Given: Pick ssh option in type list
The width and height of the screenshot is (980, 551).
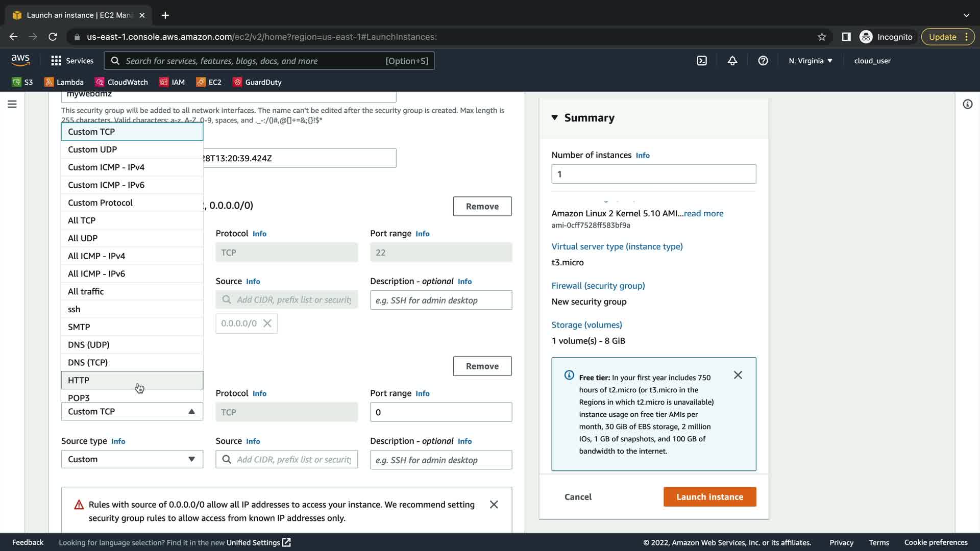Looking at the screenshot, I should pos(74,309).
